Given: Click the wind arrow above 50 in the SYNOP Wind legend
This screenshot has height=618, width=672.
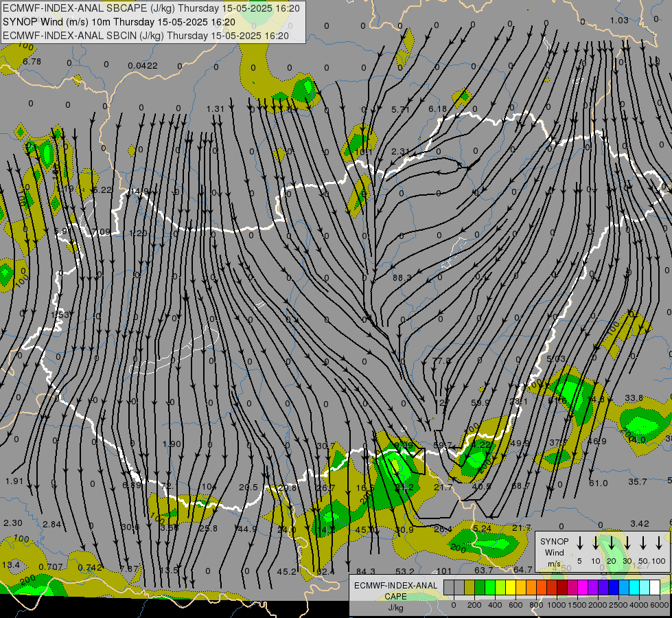Looking at the screenshot, I should 643,542.
